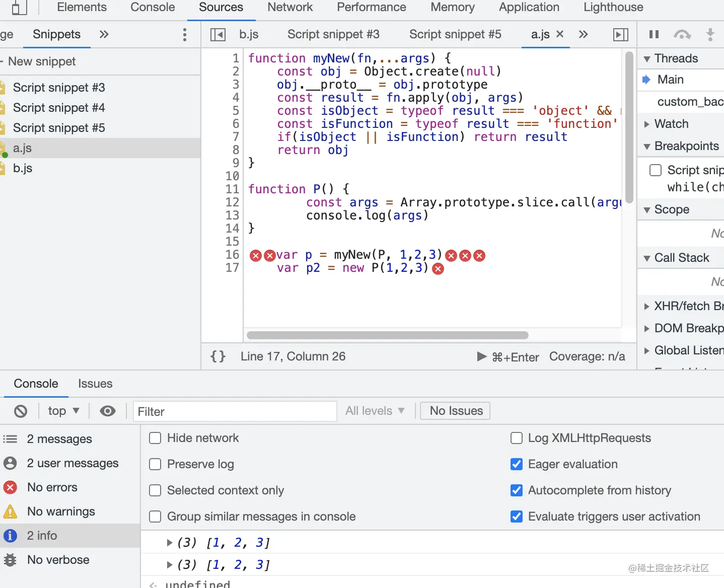
Task: Expand Global Listeners section
Action: (x=681, y=350)
